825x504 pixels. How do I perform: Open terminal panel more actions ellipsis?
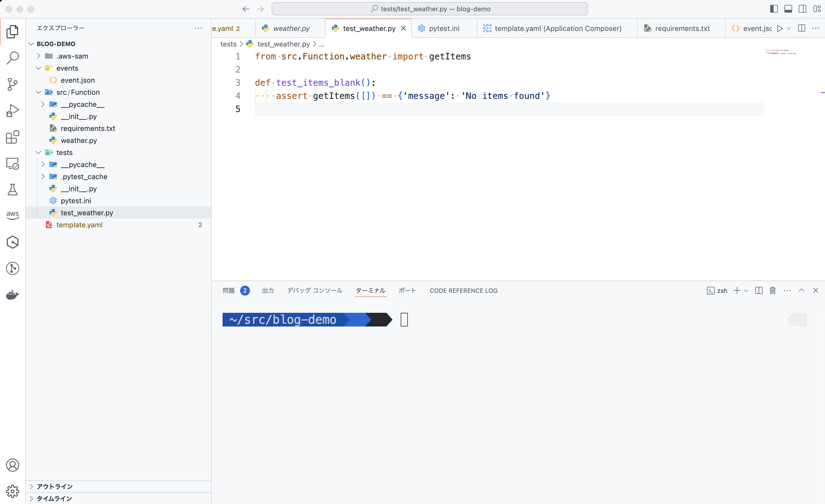787,291
